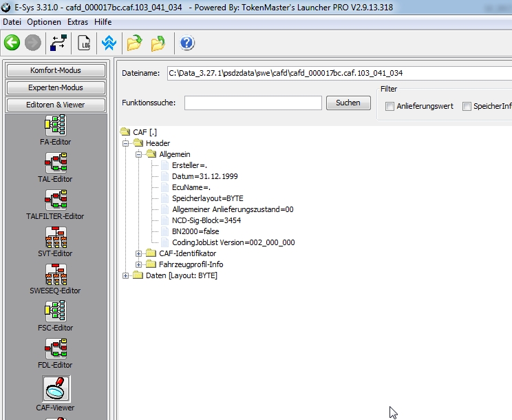Select Allgemeiner Anlieferungszustand=00 entry
This screenshot has width=512, height=420.
coord(233,209)
